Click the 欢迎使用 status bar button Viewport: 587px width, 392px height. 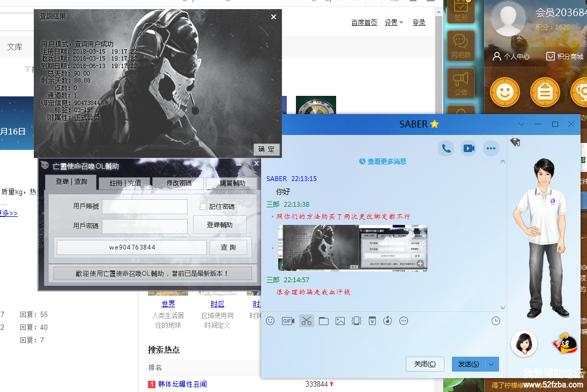(x=152, y=274)
